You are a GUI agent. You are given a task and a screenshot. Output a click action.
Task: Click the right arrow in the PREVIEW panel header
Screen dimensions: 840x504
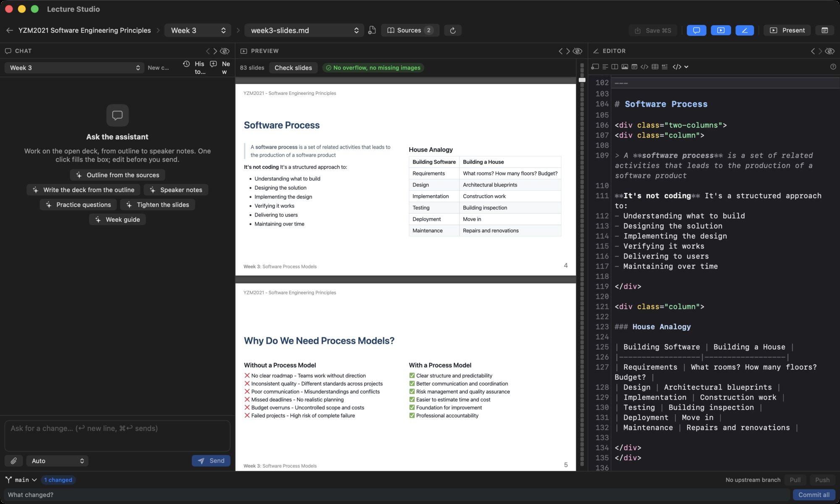point(568,51)
